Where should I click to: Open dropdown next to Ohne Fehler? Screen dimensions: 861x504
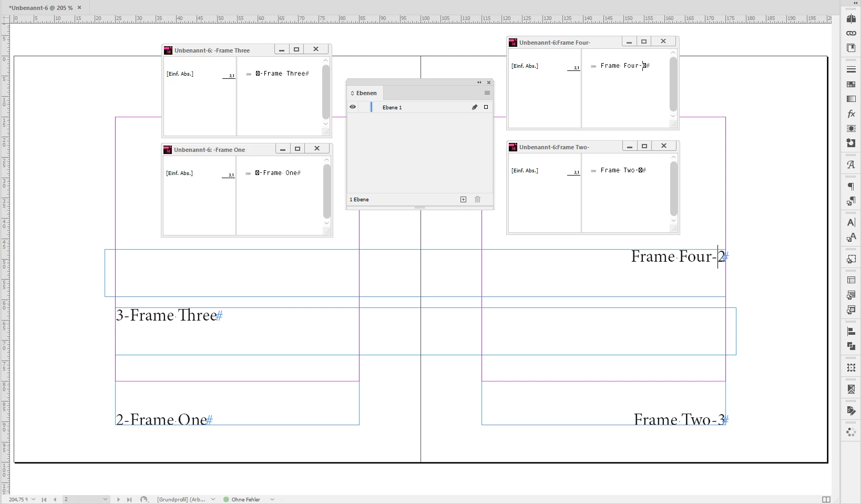(x=272, y=499)
